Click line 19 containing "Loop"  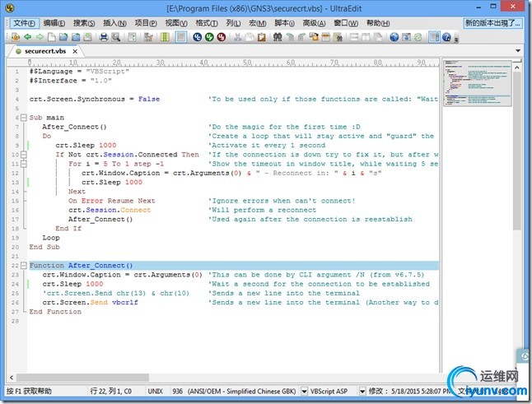point(51,238)
